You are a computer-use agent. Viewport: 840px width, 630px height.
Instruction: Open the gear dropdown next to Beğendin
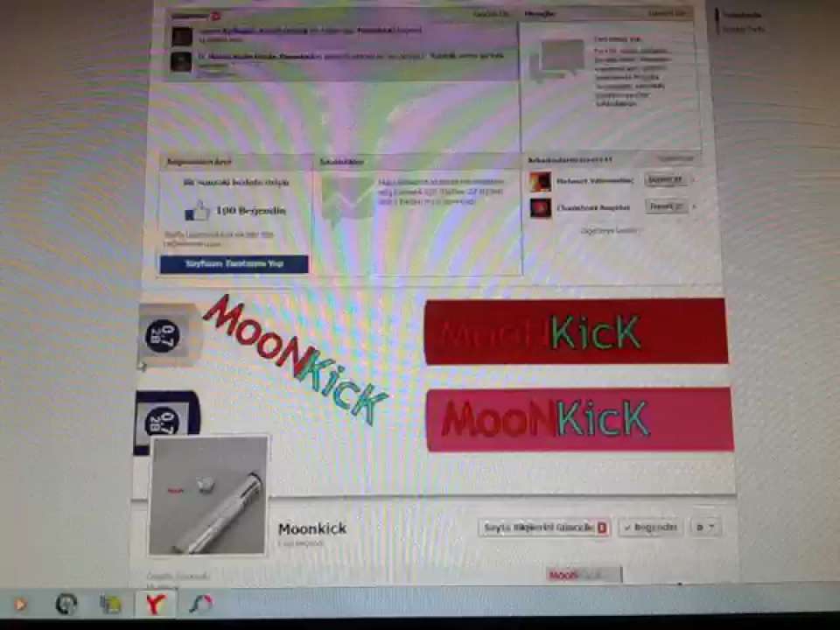pos(704,528)
